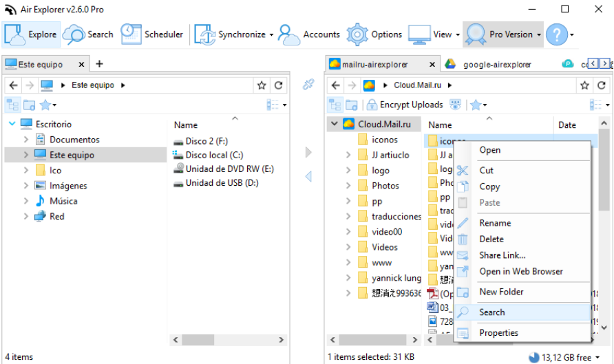The width and height of the screenshot is (614, 364).
Task: Toggle Encrypt Uploads
Action: (x=405, y=105)
